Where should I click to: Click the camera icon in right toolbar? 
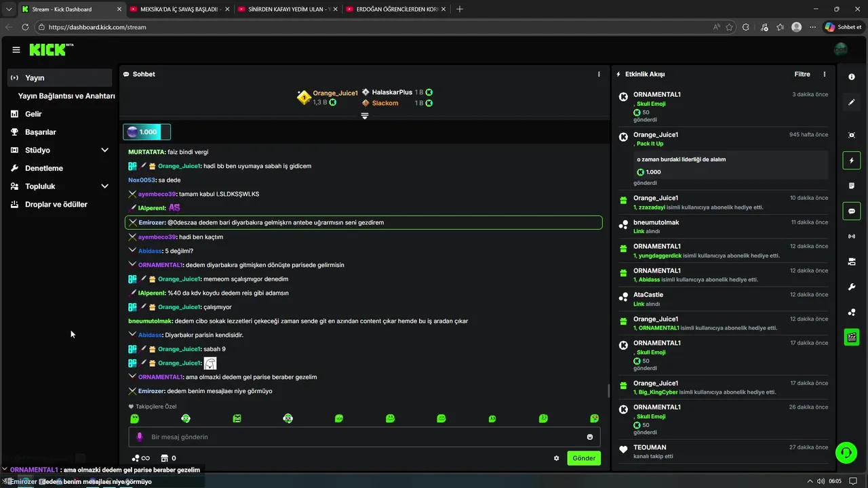pyautogui.click(x=852, y=262)
